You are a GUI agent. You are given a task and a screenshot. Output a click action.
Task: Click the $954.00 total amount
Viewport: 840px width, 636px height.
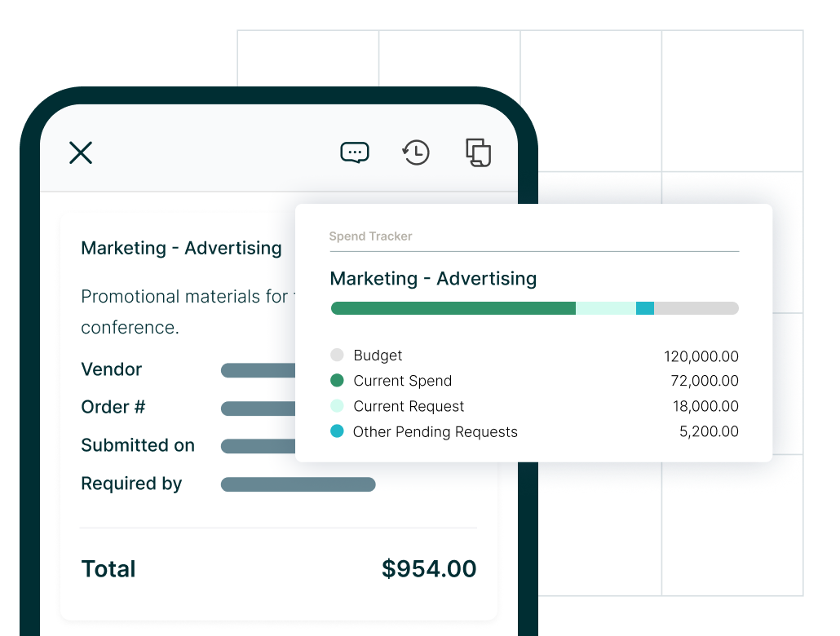(429, 569)
